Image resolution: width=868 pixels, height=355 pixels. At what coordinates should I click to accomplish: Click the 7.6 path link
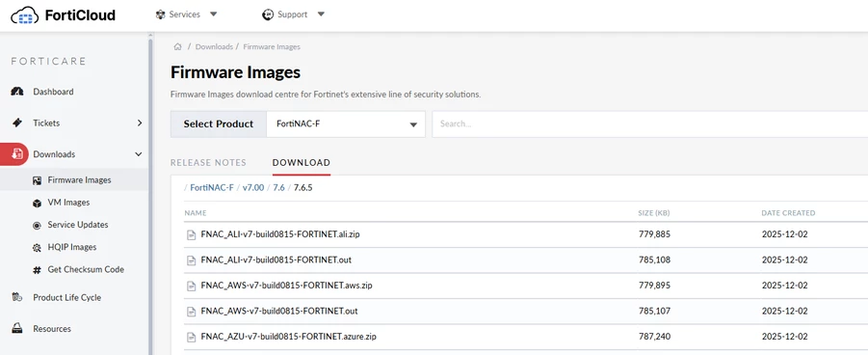click(x=278, y=187)
